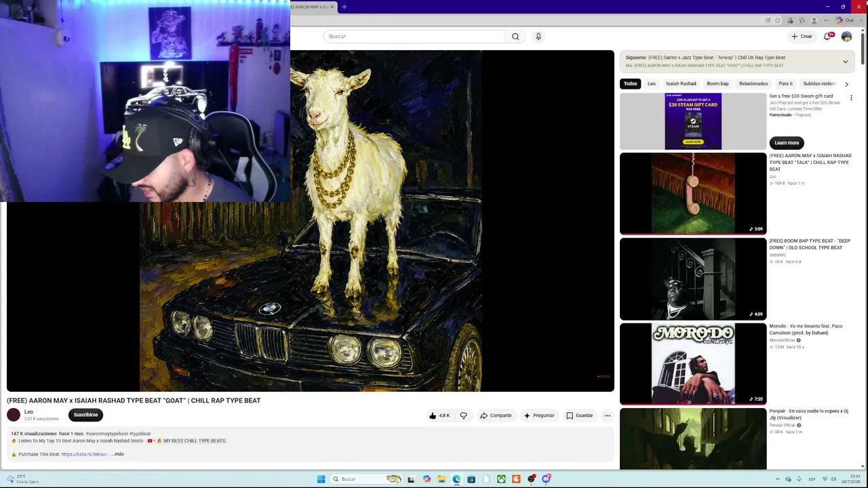Open the Morodo Yo me levanto title
The width and height of the screenshot is (868, 488).
(x=806, y=329)
